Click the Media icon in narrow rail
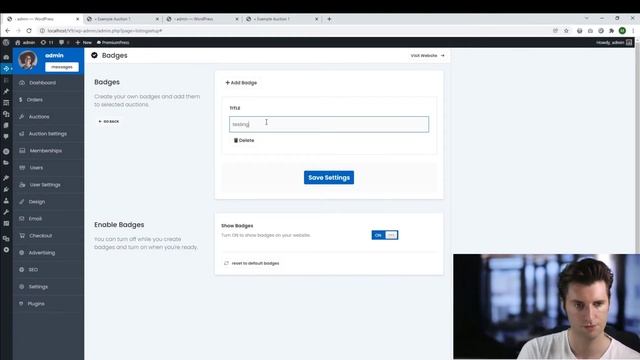Viewport: 640px width, 360px height. pyautogui.click(x=6, y=114)
